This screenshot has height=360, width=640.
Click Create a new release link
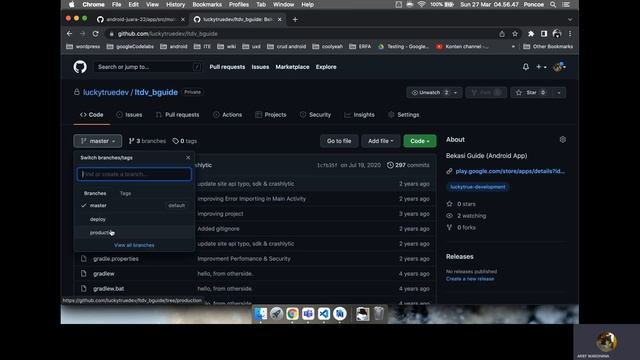470,279
